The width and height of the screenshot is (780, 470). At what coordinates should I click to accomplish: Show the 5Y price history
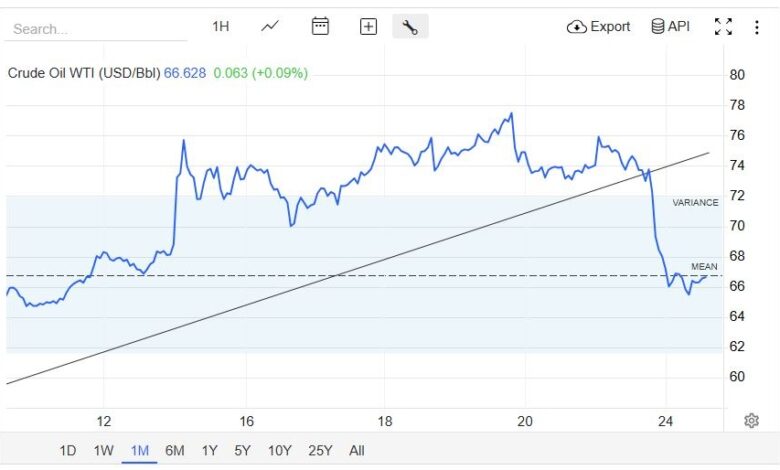243,451
